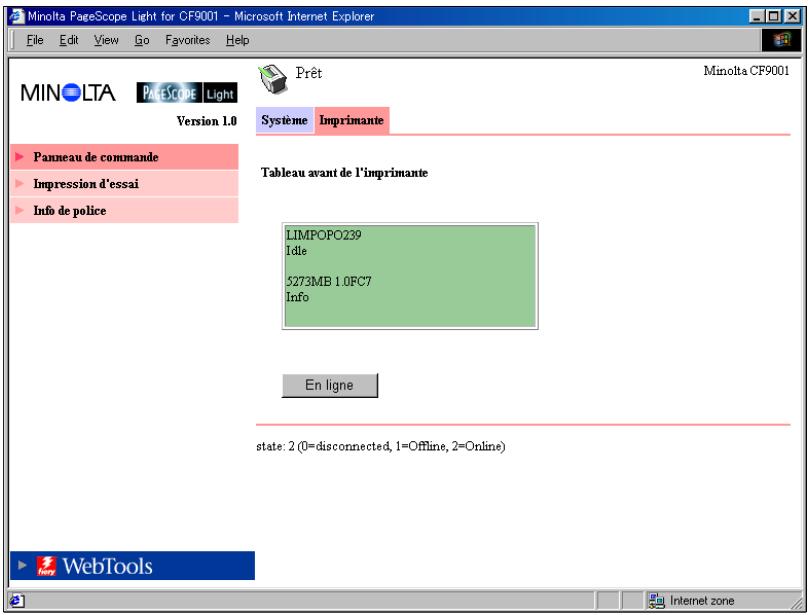
Task: Click the window resize grip
Action: pyautogui.click(x=797, y=603)
